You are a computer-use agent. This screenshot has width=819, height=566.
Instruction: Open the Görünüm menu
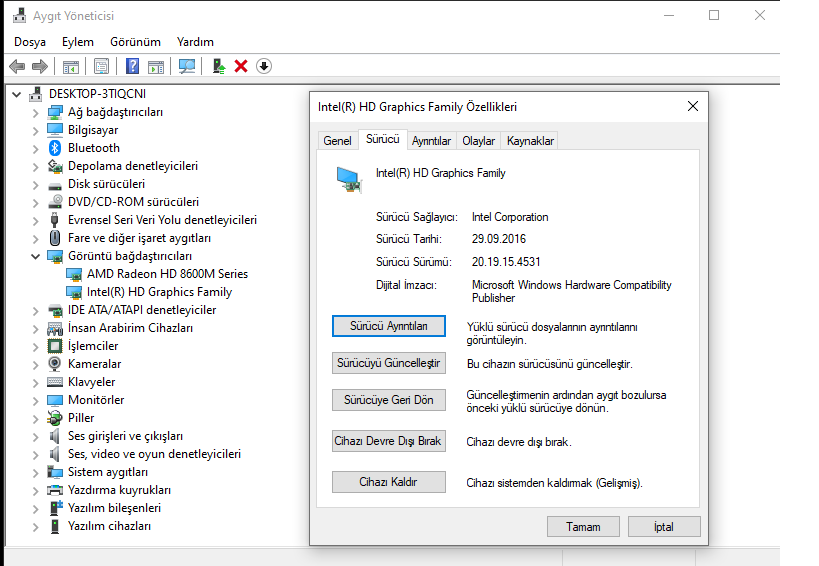tap(135, 42)
